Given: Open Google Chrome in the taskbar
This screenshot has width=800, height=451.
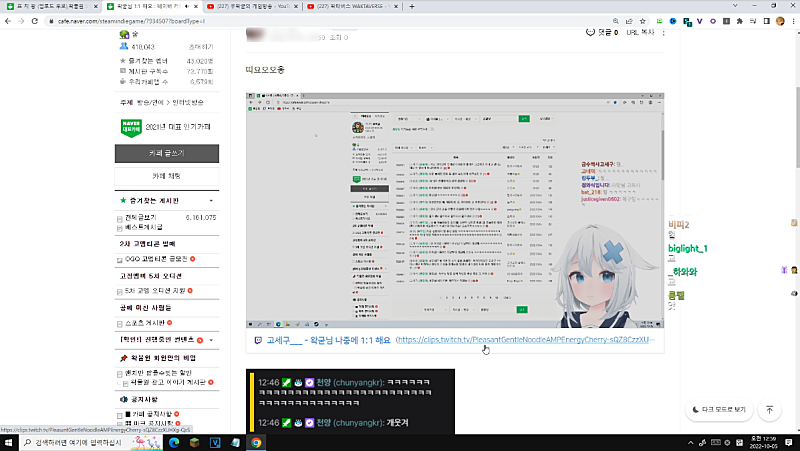Looking at the screenshot, I should click(256, 442).
